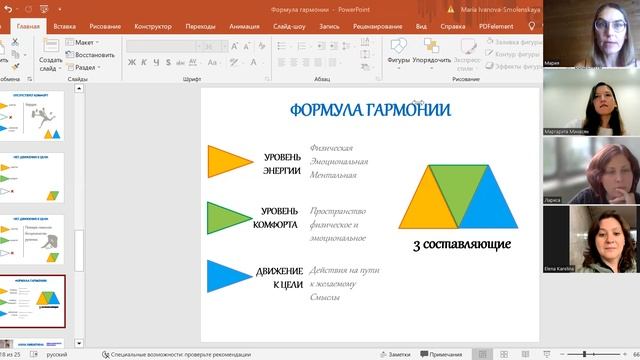This screenshot has width=640, height=360.
Task: Start slideshow from quick access toolbar icon
Action: (x=44, y=9)
